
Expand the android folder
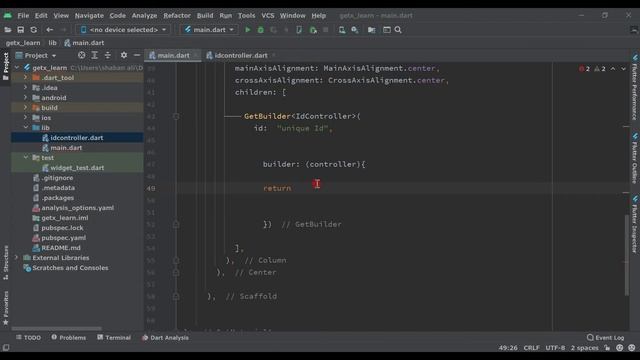click(26, 98)
